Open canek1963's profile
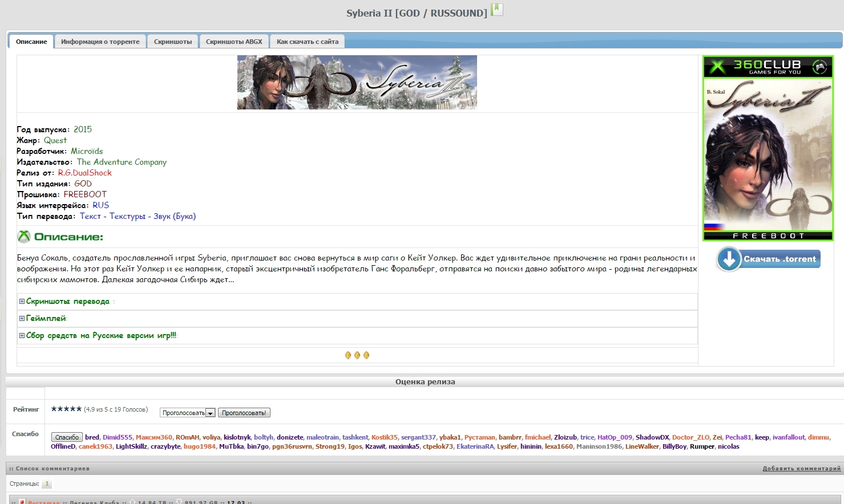 click(96, 446)
